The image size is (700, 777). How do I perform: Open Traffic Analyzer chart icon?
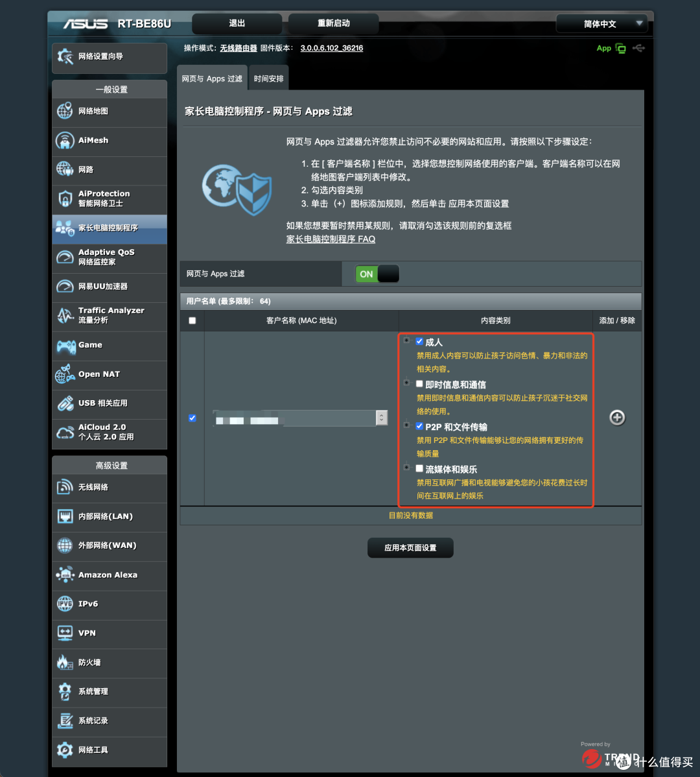(x=65, y=316)
